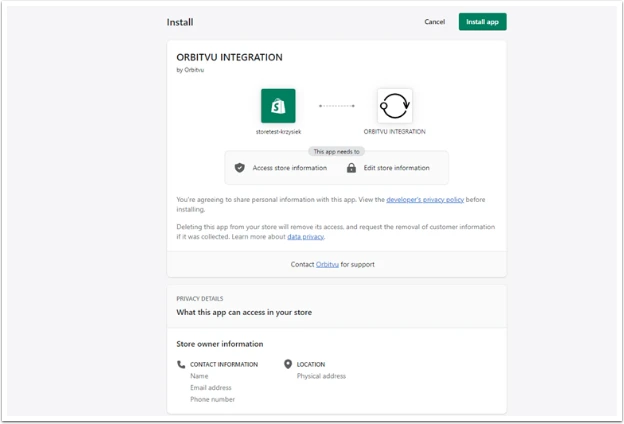Viewport: 624px width, 424px height.
Task: Click the dotted connector between the app icons
Action: [x=337, y=106]
